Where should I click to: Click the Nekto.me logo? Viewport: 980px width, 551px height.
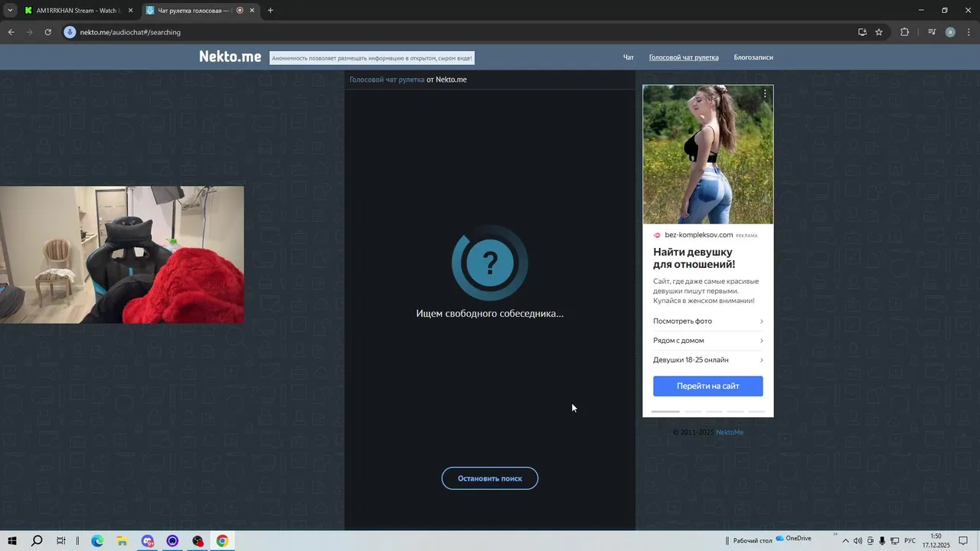click(x=230, y=57)
